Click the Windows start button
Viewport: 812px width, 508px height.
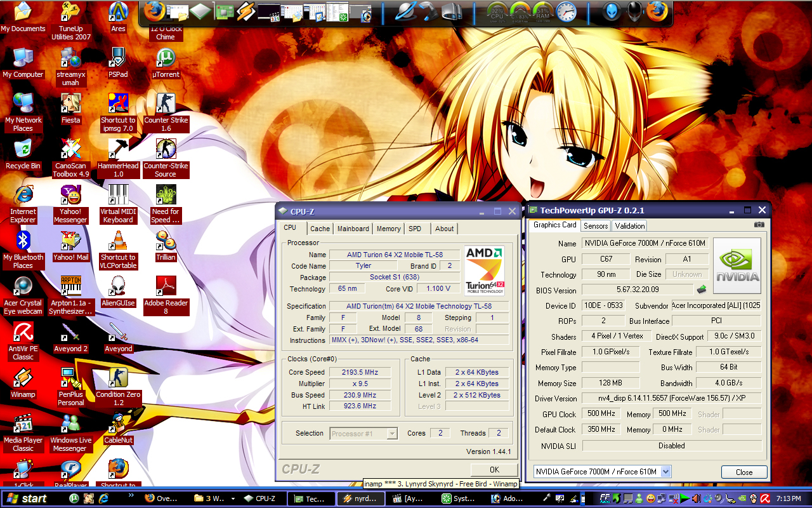coord(27,498)
